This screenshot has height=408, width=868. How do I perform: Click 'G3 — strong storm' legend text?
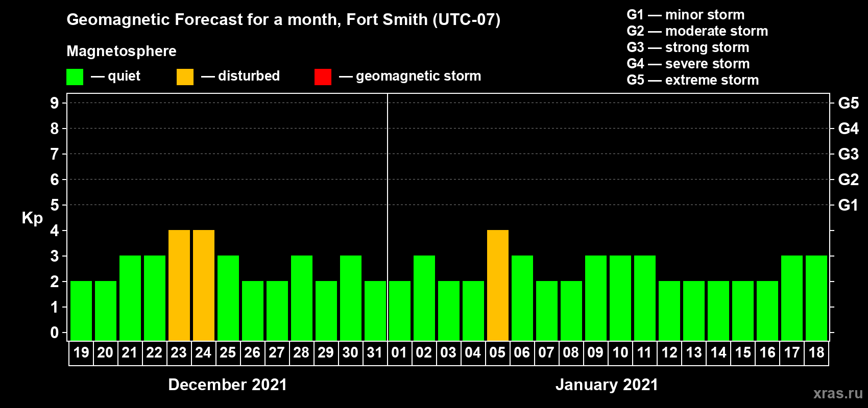[x=688, y=47]
